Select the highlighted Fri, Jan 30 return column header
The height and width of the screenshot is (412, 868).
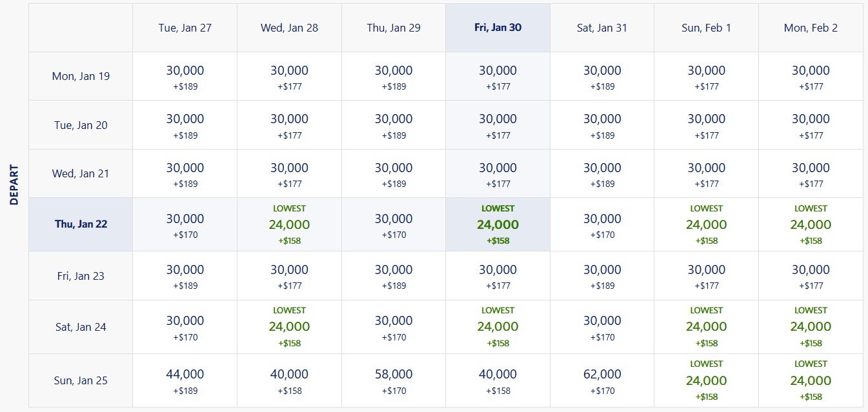tap(497, 28)
